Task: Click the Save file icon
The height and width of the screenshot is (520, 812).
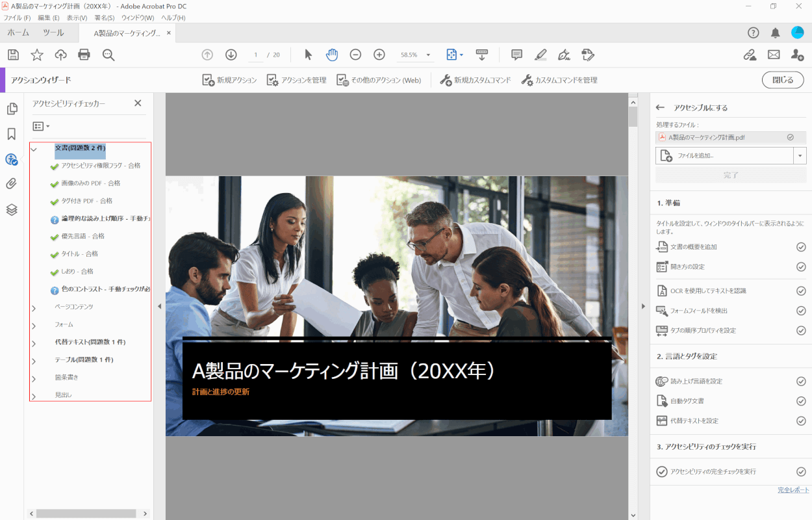Action: [x=13, y=55]
